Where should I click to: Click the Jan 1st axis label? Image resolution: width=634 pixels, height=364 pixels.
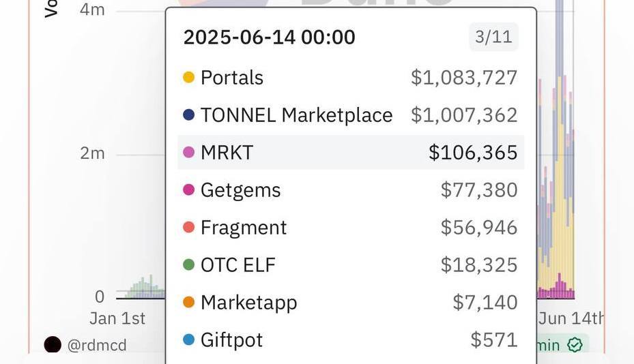click(x=117, y=318)
